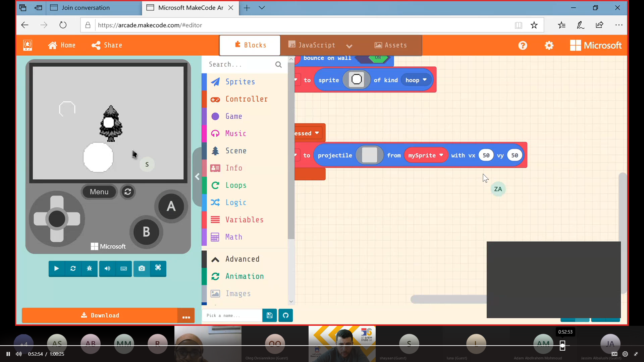Share the project
The image size is (644, 362).
click(x=107, y=45)
